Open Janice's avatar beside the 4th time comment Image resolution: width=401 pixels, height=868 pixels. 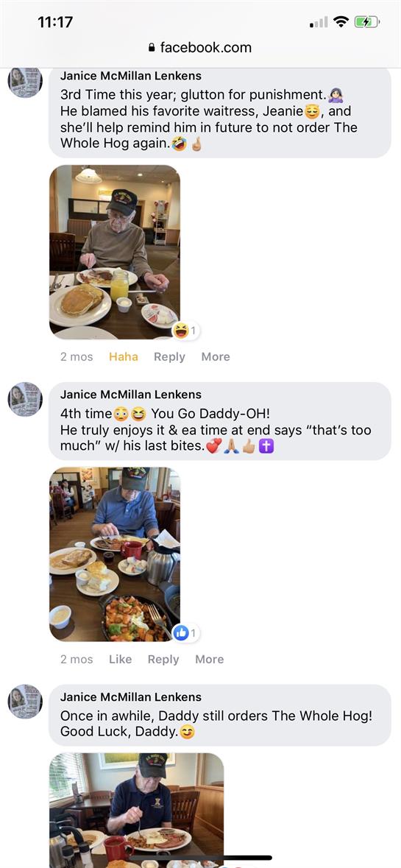point(25,399)
